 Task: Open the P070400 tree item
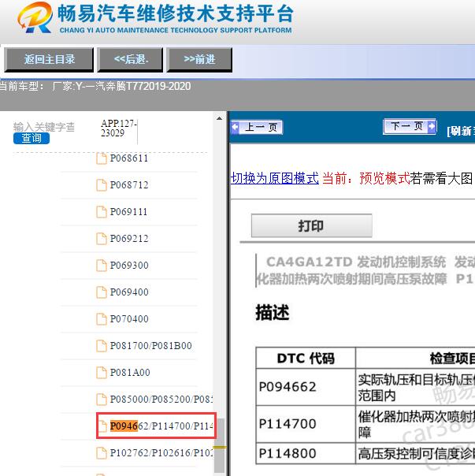129,318
